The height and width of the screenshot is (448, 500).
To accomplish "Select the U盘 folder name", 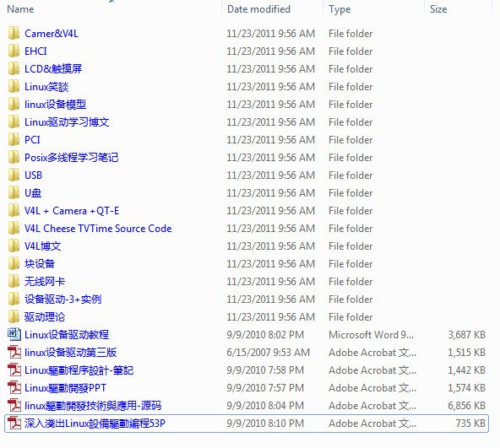I will [33, 192].
